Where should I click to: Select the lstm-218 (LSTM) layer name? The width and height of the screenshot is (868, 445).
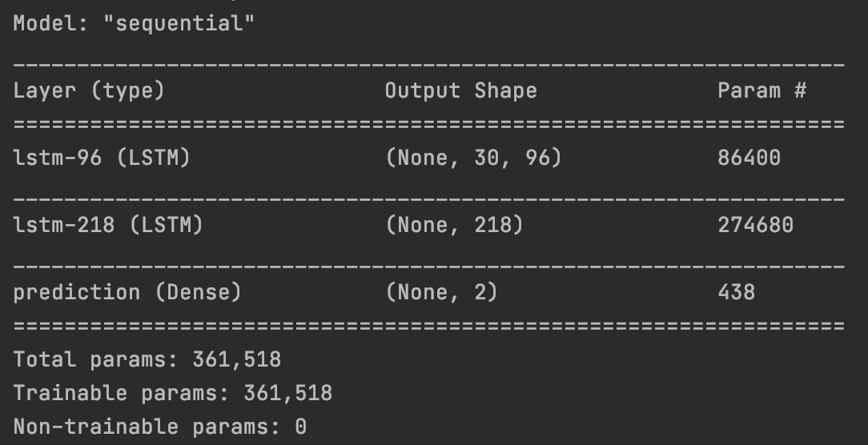coord(108,226)
